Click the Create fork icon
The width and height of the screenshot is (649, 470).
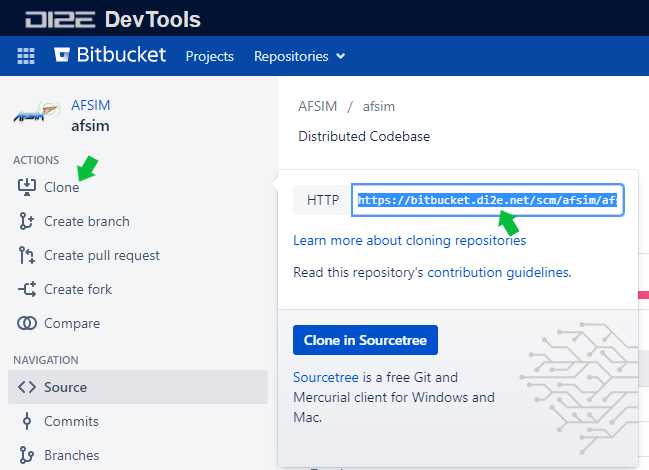point(27,289)
